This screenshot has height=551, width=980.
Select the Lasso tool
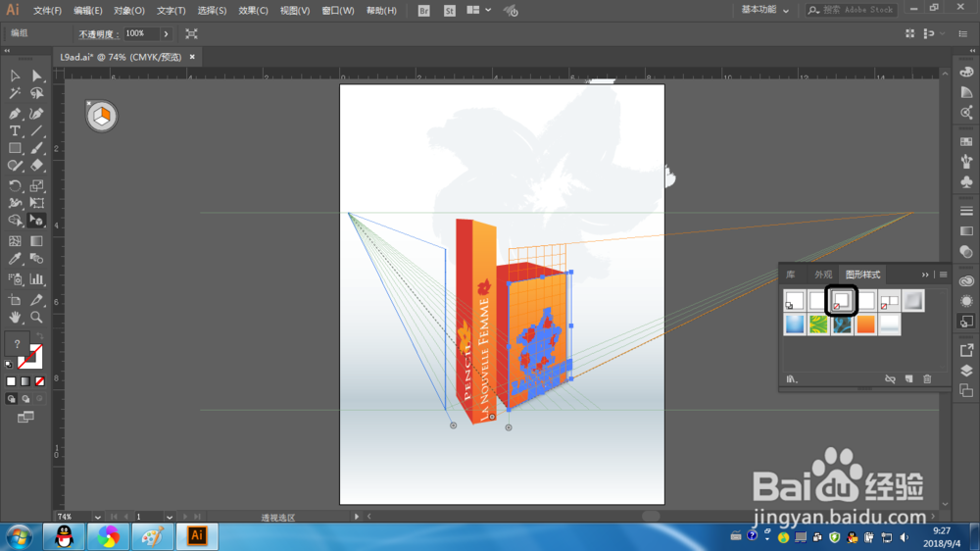[37, 93]
